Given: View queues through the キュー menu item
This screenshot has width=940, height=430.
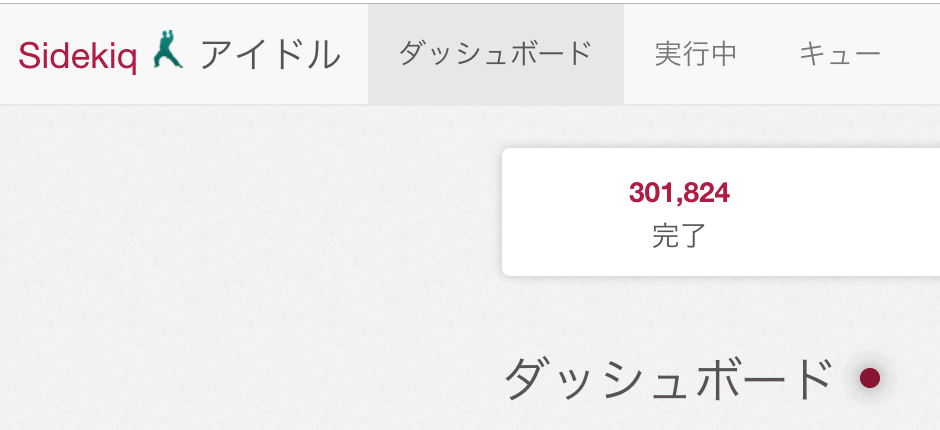Looking at the screenshot, I should 839,54.
